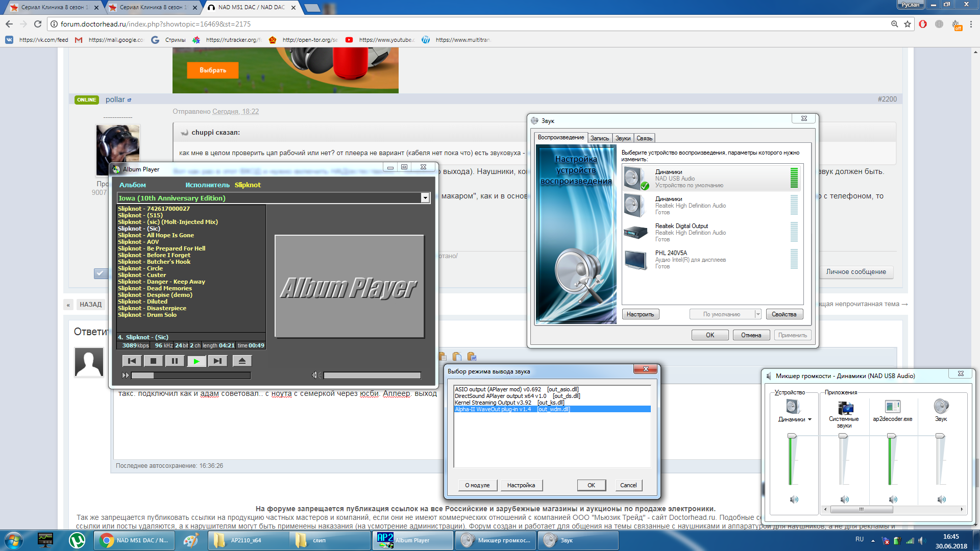Mute Динамики device in mixer
980x551 pixels.
pos(794,499)
